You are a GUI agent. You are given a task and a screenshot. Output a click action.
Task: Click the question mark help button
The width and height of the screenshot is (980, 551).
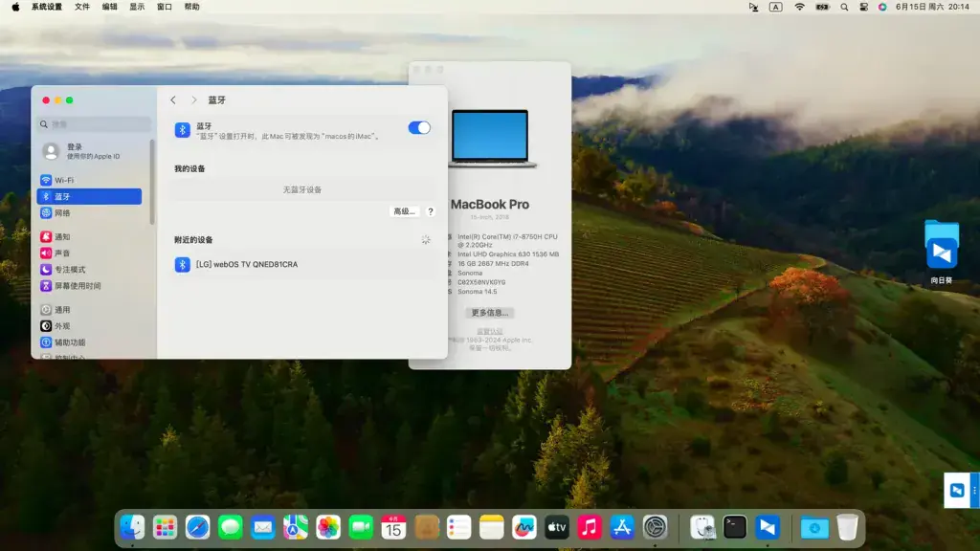(x=430, y=211)
